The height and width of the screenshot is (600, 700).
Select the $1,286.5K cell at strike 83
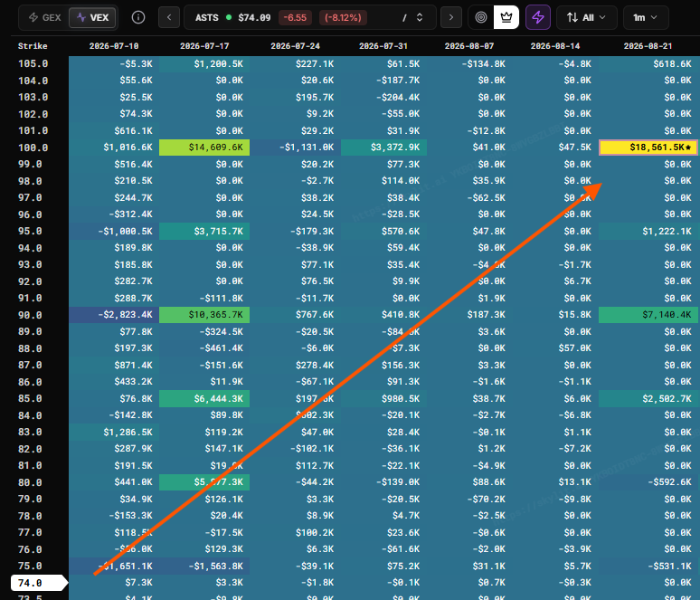pos(114,432)
